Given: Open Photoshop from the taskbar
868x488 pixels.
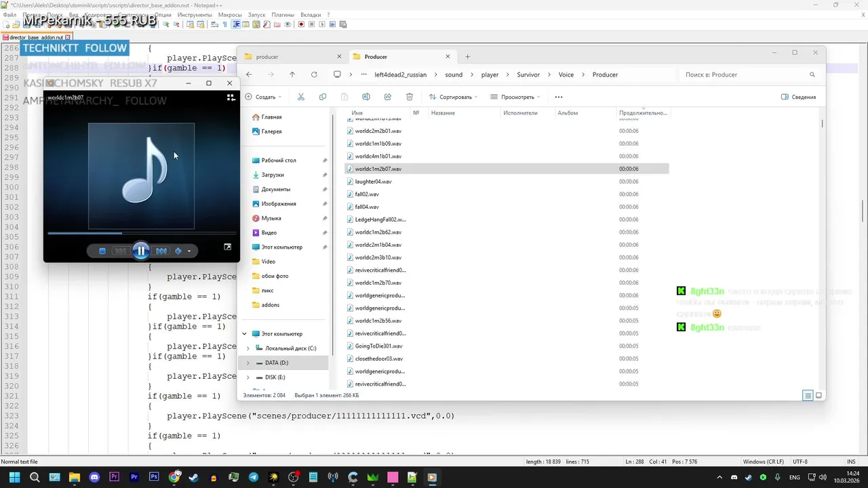Looking at the screenshot, I should coord(154,477).
